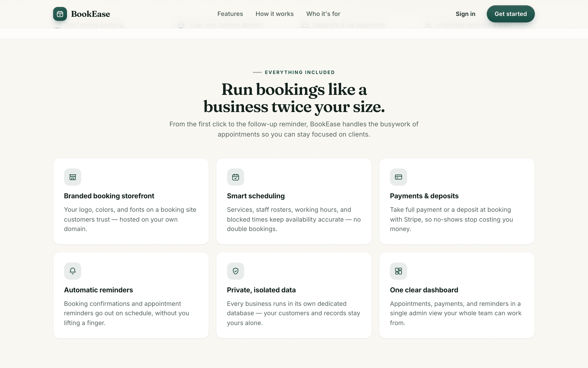The height and width of the screenshot is (368, 588).
Task: Select the Private, isolated data heading
Action: (x=261, y=290)
